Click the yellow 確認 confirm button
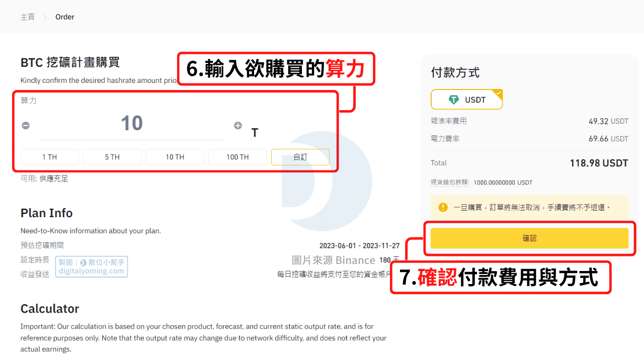The height and width of the screenshot is (362, 644). [x=530, y=238]
